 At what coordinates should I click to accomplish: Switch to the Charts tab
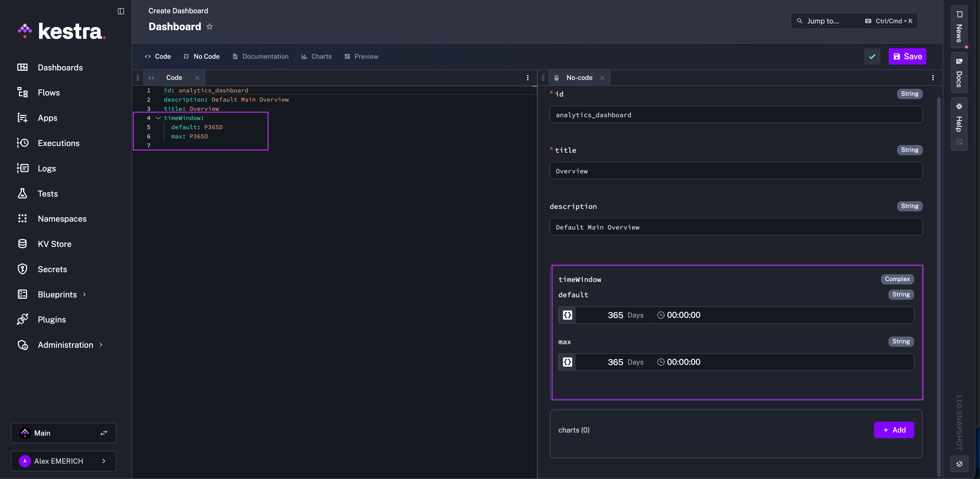coord(316,56)
